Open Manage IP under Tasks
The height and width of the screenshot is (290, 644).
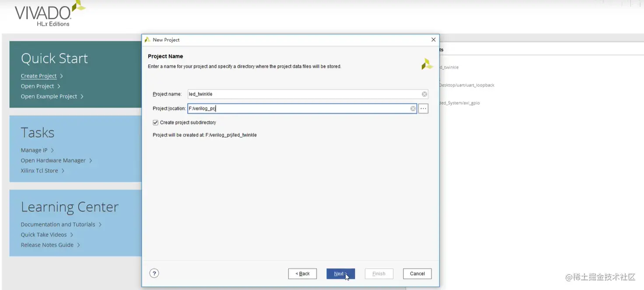34,150
